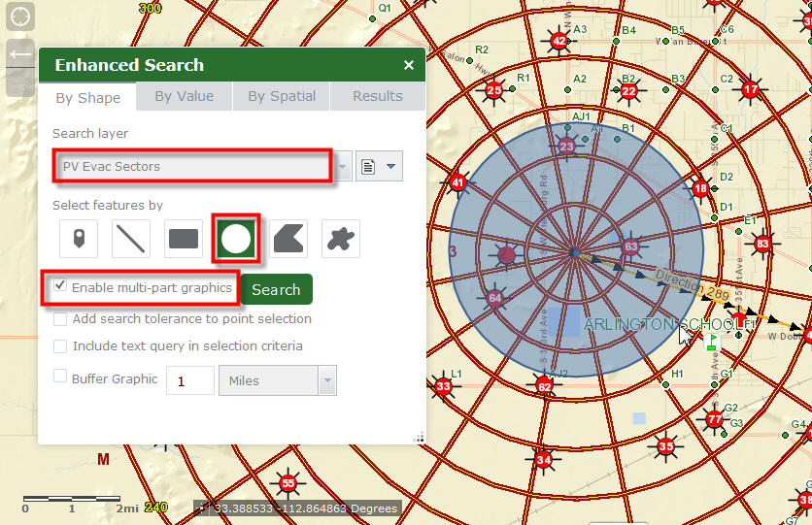This screenshot has height=525, width=812.
Task: Enable the Buffer Graphic checkbox
Action: pos(60,376)
